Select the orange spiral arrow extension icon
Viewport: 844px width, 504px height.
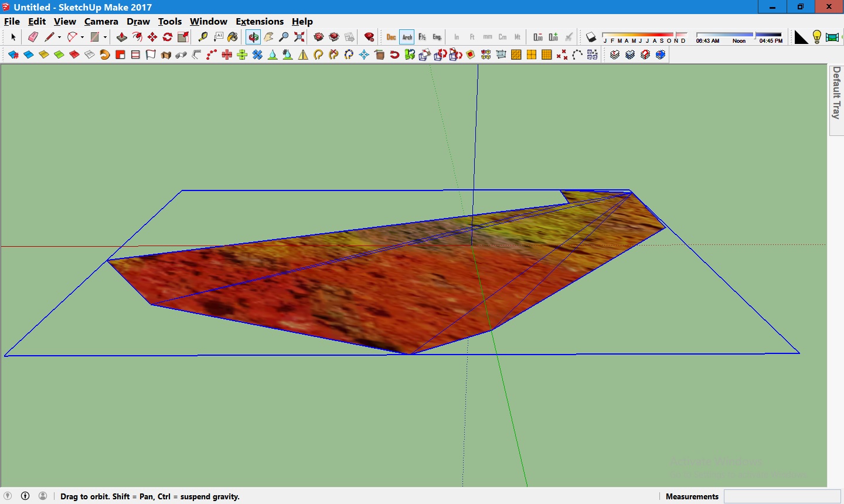(x=105, y=55)
